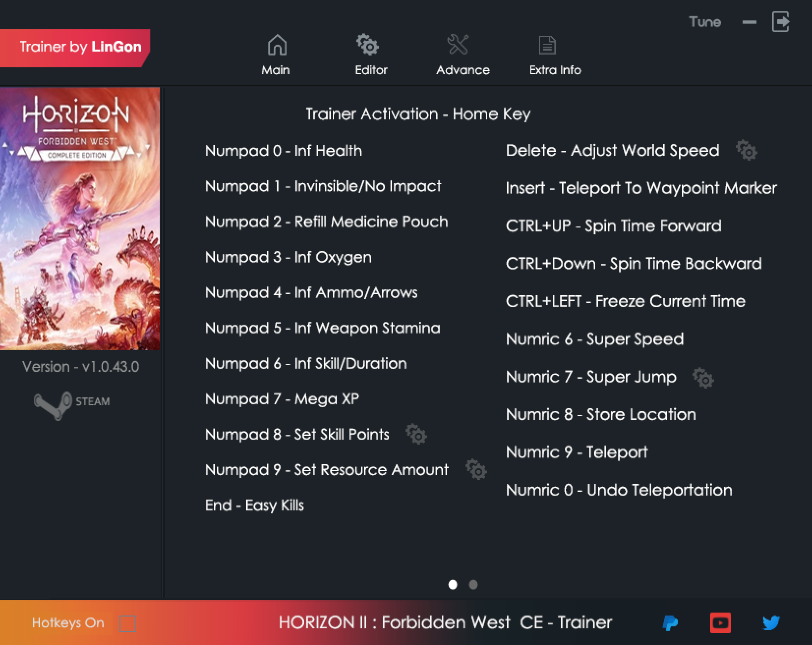Select CTRL+LEFT - Freeze Current Time
The image size is (812, 645).
point(625,302)
